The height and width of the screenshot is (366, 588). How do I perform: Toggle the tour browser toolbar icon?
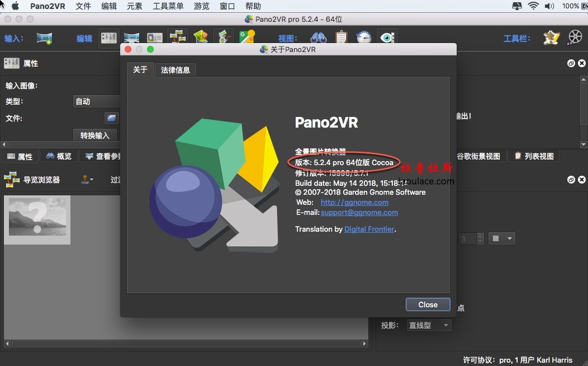178,37
